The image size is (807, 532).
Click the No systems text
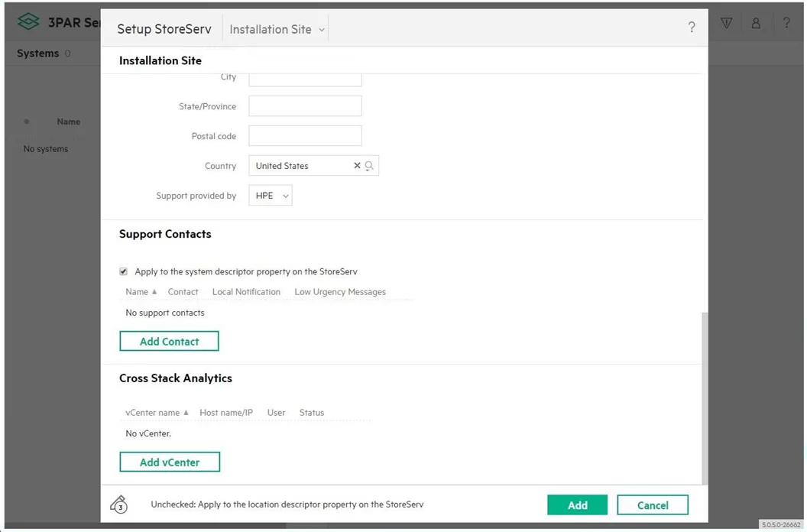tap(46, 149)
